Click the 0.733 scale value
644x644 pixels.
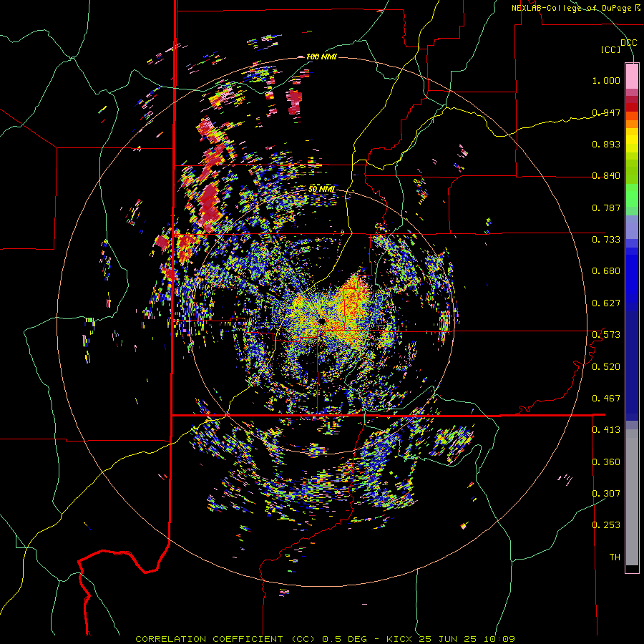click(606, 240)
